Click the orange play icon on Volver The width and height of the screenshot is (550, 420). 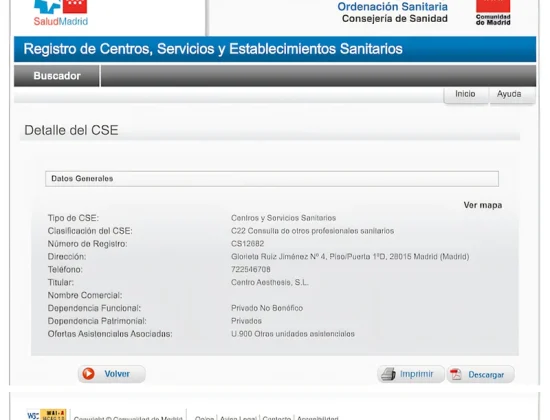point(88,374)
